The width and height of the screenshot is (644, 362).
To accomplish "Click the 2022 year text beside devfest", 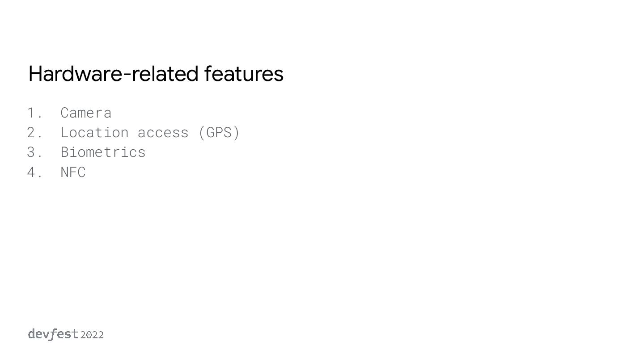I will click(x=92, y=335).
